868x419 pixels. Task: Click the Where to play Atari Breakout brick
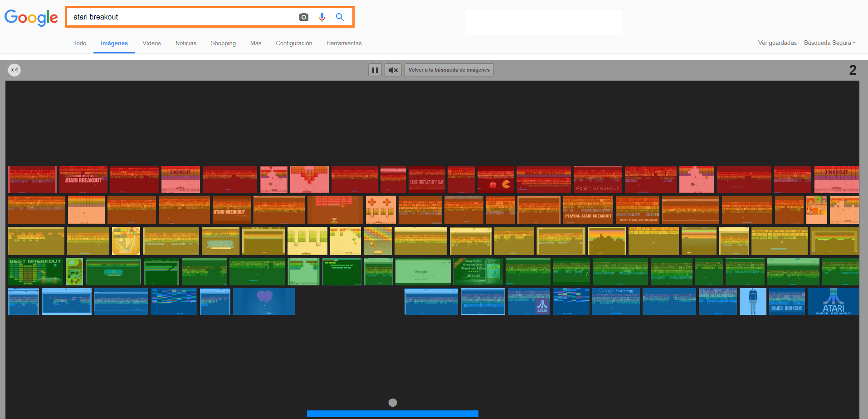tap(638, 210)
